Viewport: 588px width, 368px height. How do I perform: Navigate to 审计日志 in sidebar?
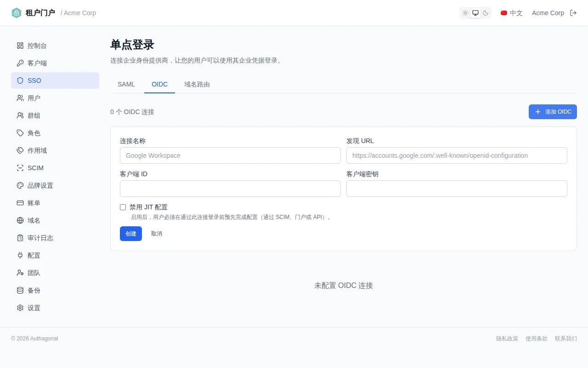[x=55, y=238]
